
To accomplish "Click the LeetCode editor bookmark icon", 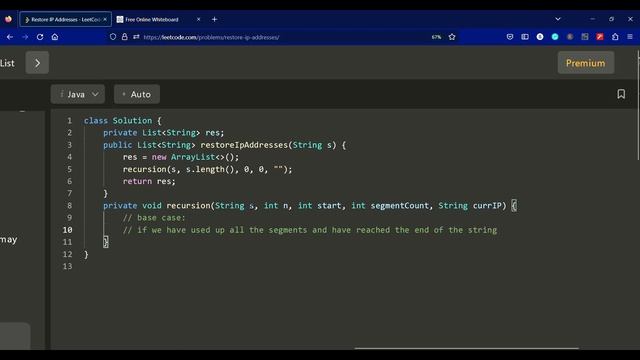I will pyautogui.click(x=621, y=94).
